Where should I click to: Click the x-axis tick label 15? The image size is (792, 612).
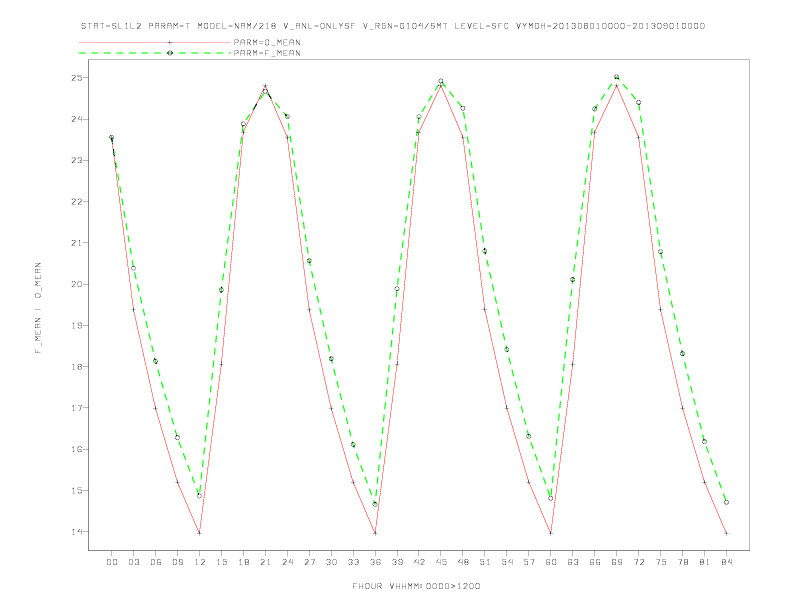pyautogui.click(x=221, y=562)
